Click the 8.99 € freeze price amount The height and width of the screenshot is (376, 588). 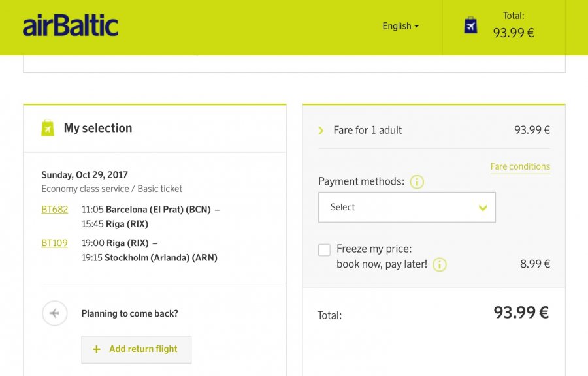535,264
